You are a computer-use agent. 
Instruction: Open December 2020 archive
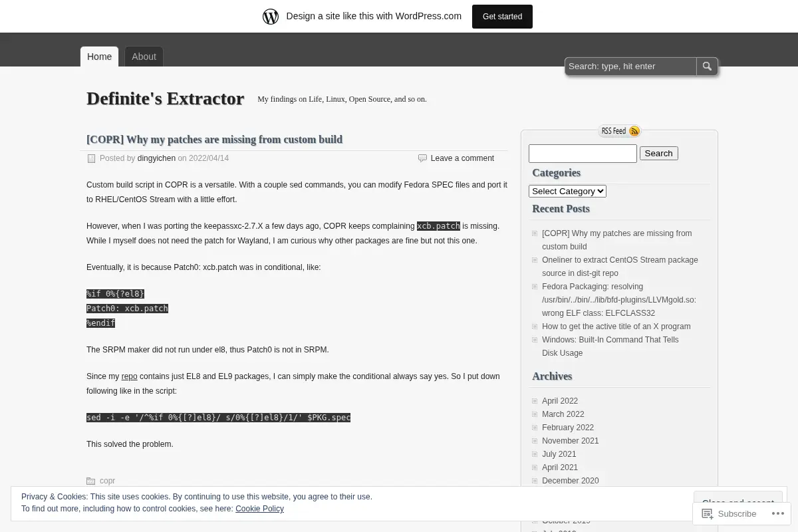click(570, 481)
